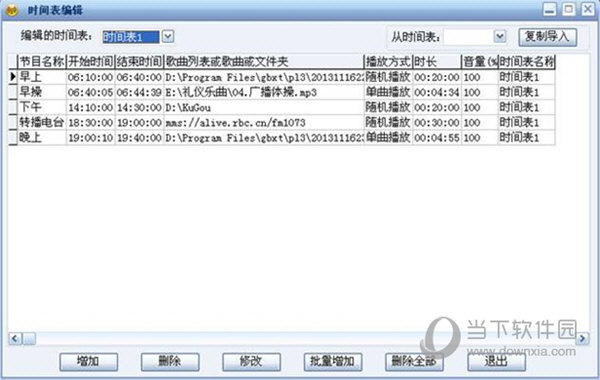
Task: Select the 早上 program name cell
Action: 42,77
